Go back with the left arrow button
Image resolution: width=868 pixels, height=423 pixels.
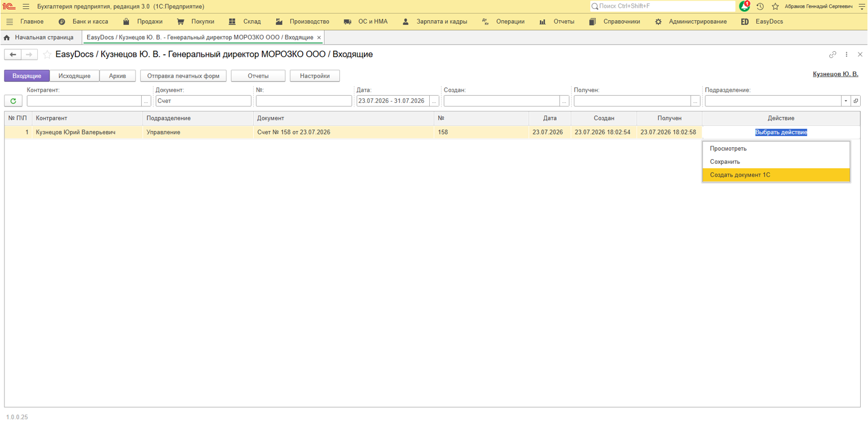pos(13,55)
